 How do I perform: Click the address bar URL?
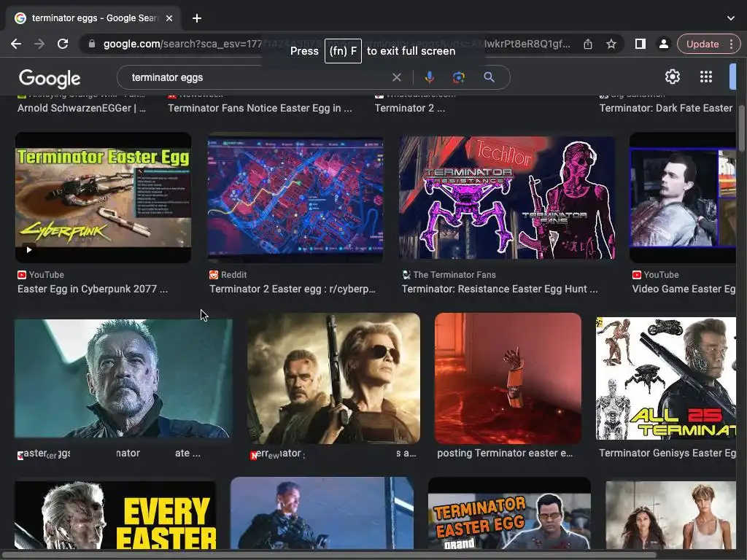pos(336,44)
